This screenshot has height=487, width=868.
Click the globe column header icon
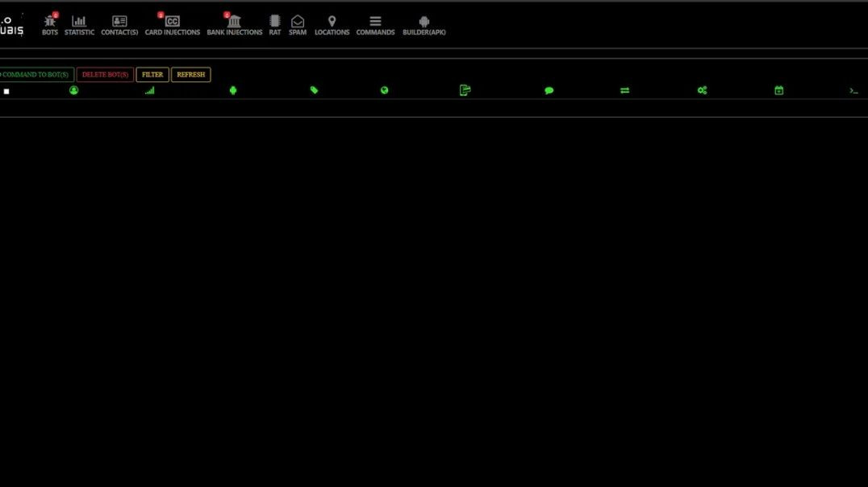384,89
